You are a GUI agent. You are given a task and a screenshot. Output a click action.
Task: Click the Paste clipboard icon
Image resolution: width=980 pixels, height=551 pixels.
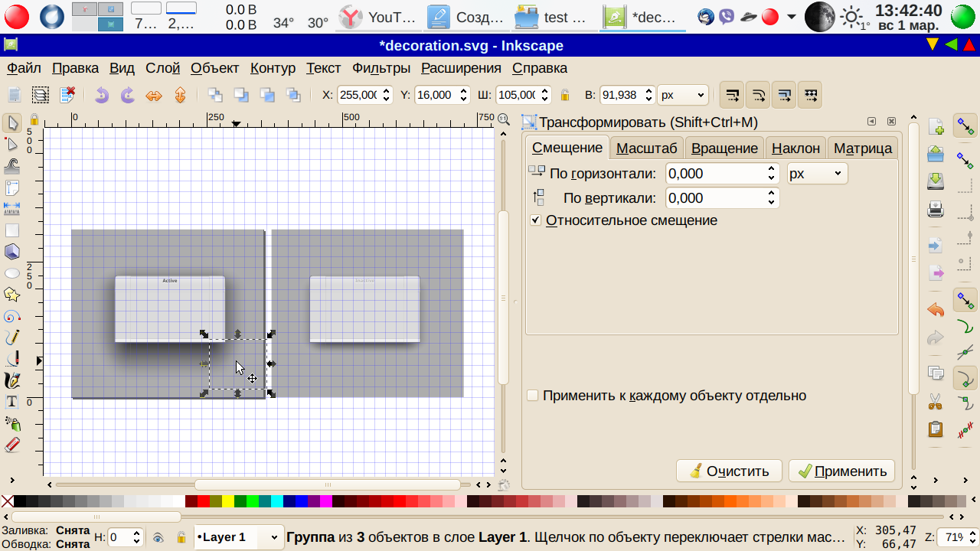(936, 429)
